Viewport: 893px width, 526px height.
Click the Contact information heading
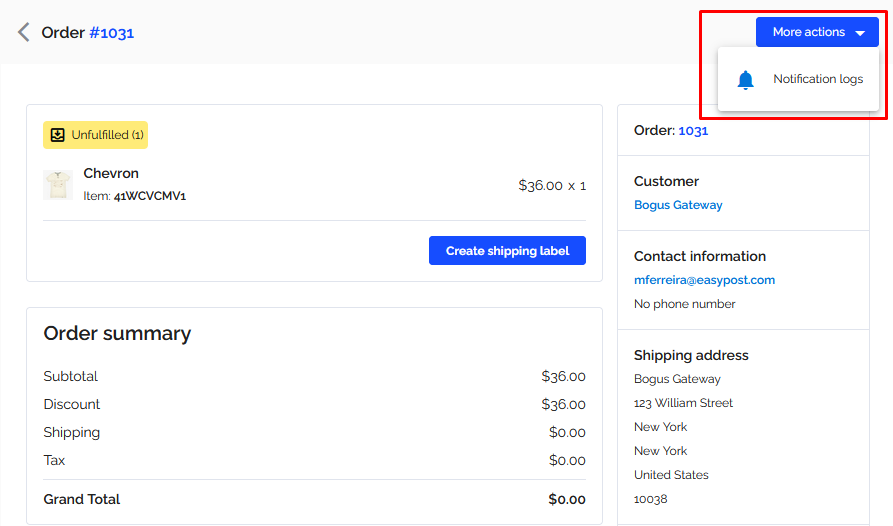pyautogui.click(x=700, y=256)
